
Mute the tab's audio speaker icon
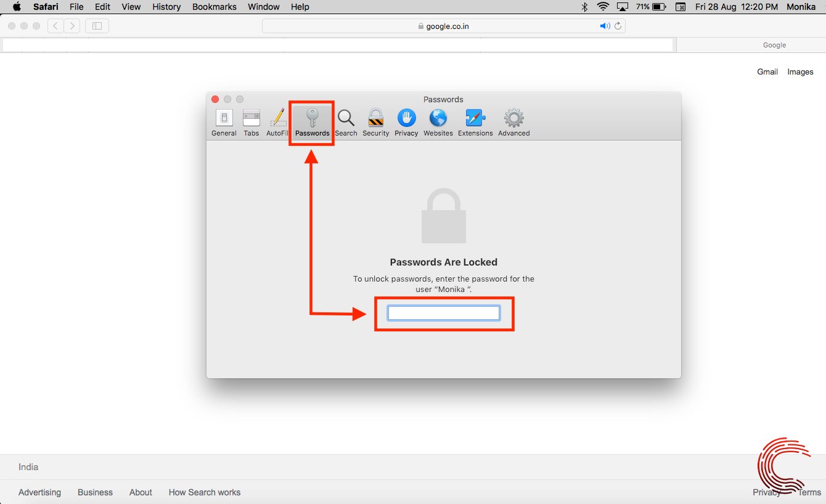[605, 26]
